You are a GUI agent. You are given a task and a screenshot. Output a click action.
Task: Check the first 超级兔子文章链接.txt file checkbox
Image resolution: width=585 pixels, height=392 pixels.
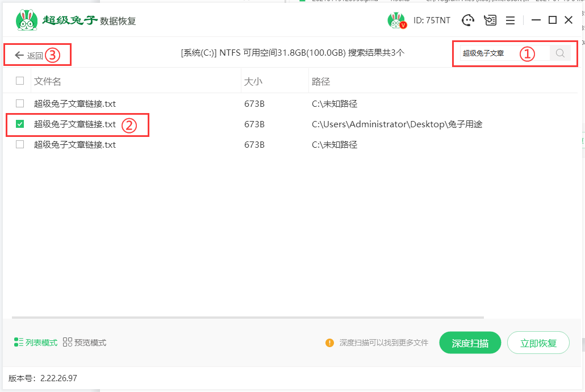pos(20,103)
